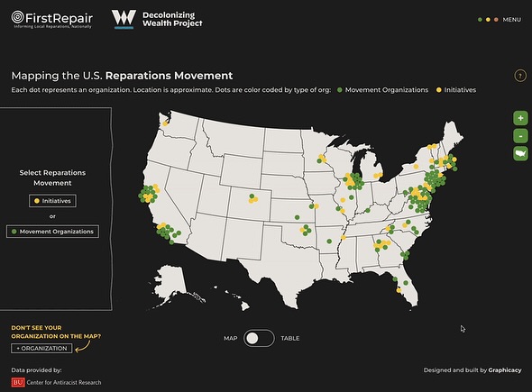Viewport: 532px width, 392px height.
Task: Click the zoom out minus button
Action: (x=520, y=136)
